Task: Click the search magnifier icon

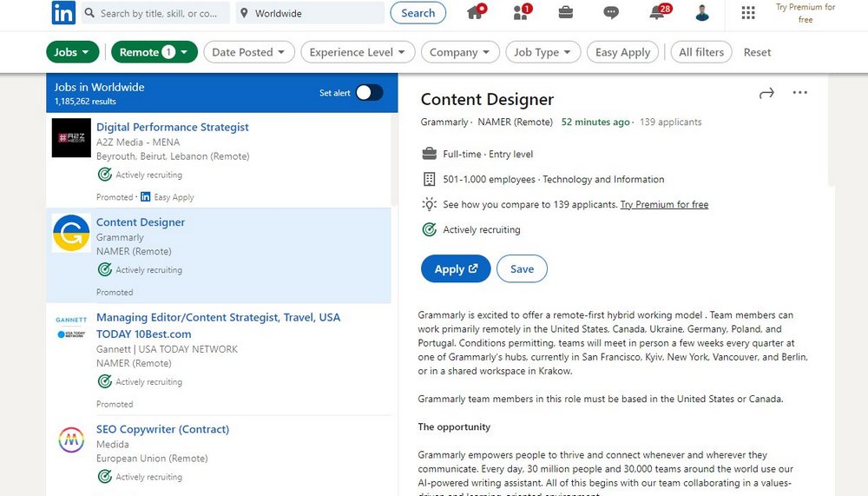Action: click(89, 13)
